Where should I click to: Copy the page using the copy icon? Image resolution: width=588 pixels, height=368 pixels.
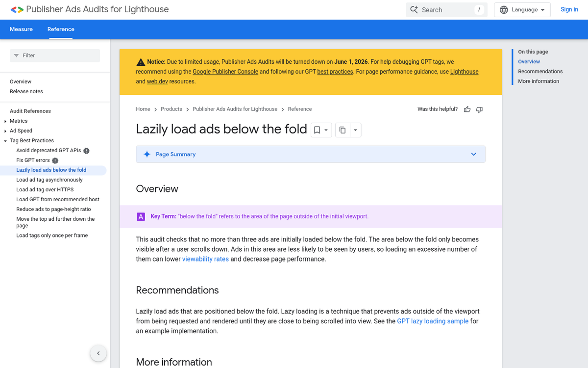[342, 130]
